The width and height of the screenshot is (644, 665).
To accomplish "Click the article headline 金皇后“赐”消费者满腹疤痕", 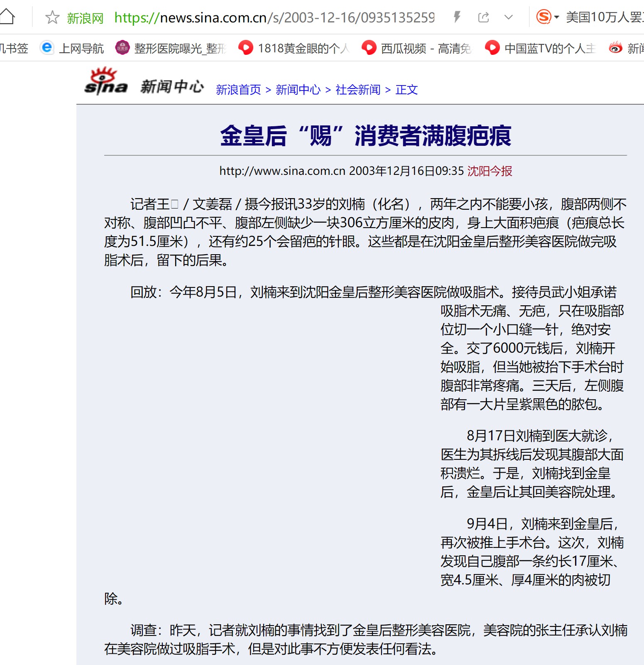I will [365, 136].
